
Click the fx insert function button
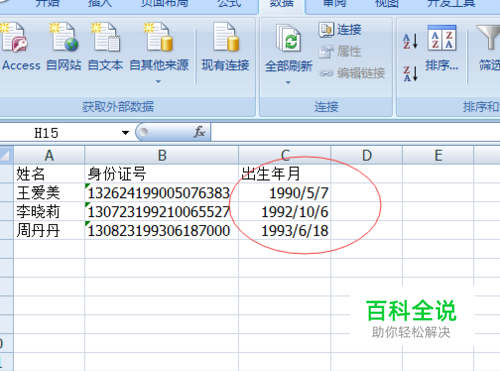[199, 132]
